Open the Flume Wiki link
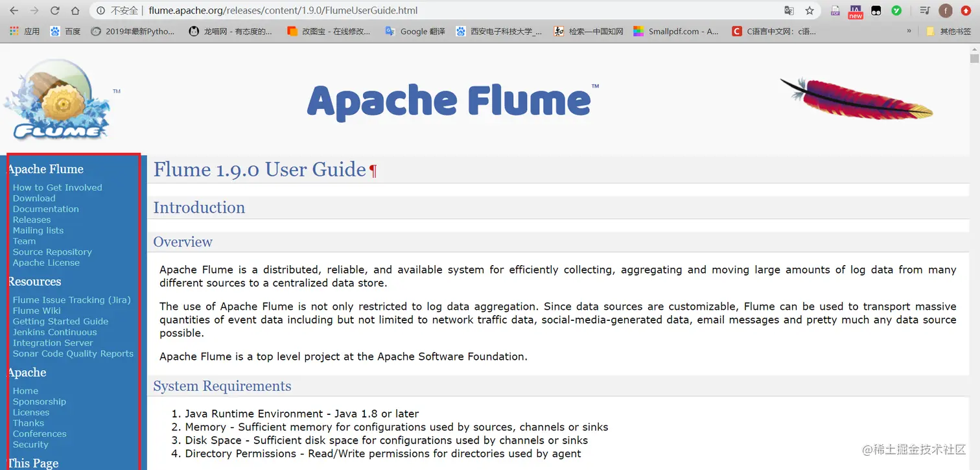980x470 pixels. click(x=37, y=311)
